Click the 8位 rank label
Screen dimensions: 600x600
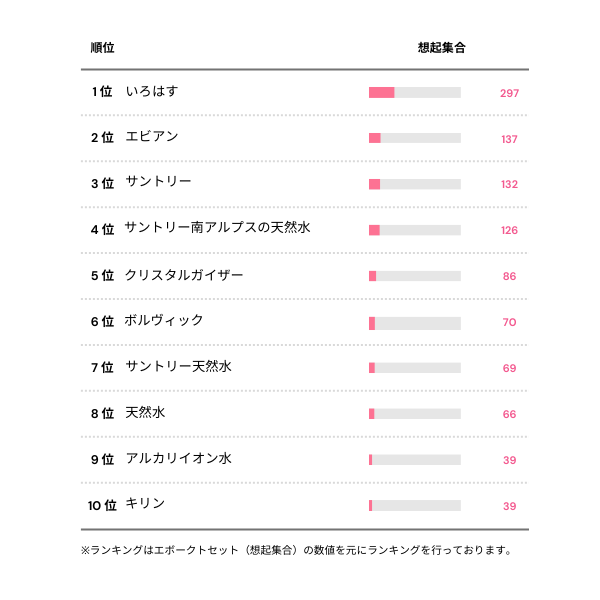point(102,413)
